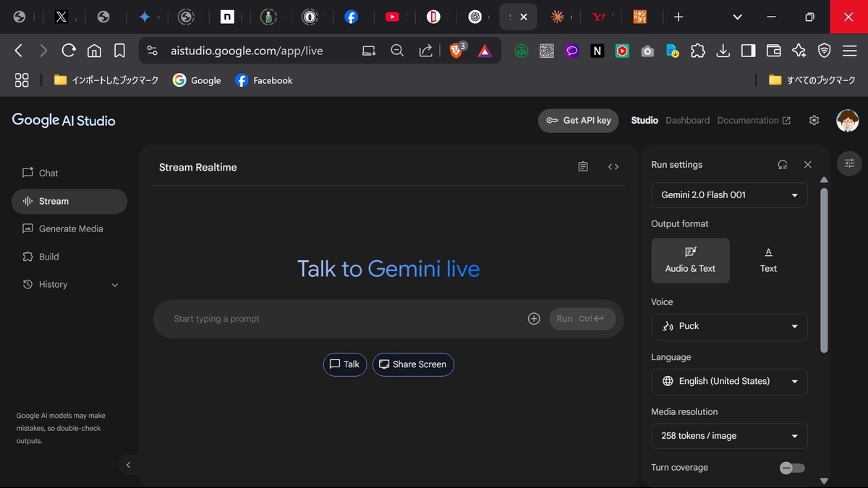Switch to the X (Twitter) browser tab
This screenshot has width=868, height=488.
coord(61,17)
